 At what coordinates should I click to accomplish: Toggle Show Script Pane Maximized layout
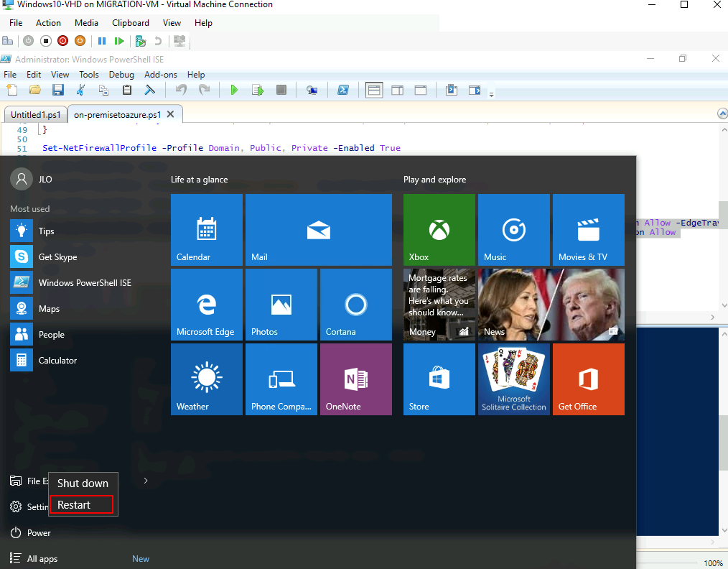pyautogui.click(x=421, y=90)
